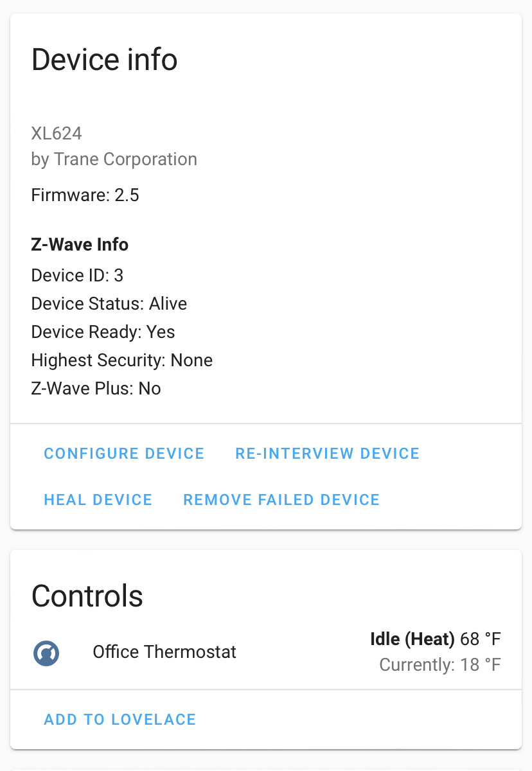Click the Controls card heading
The height and width of the screenshot is (771, 532).
tap(87, 596)
